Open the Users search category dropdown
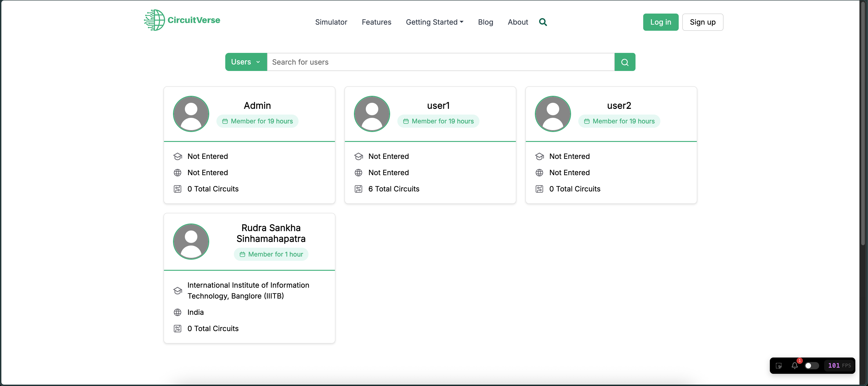Viewport: 868px width, 386px height. click(x=246, y=62)
